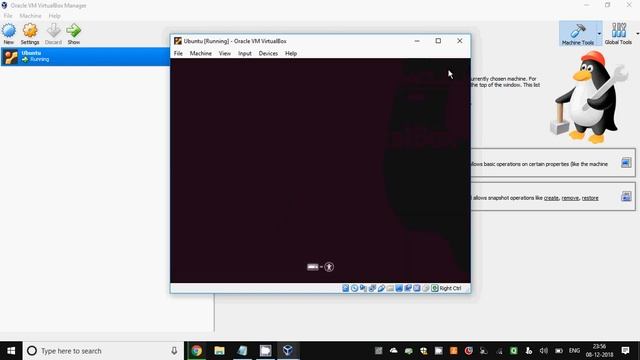The width and height of the screenshot is (640, 360).
Task: Click the Show green arrow button
Action: pos(74,34)
